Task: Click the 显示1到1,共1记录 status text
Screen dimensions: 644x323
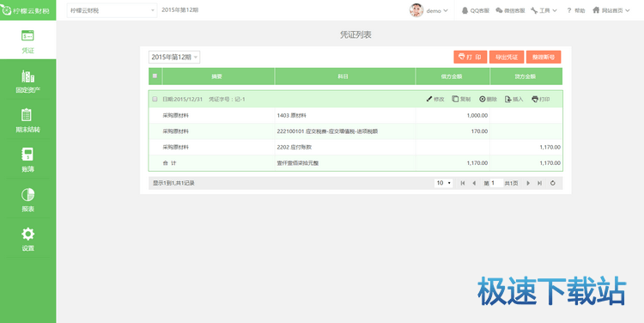Action: 173,183
